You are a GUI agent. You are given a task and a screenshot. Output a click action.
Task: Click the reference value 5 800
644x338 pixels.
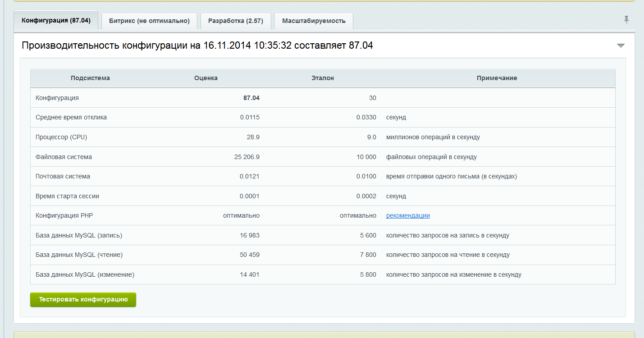pos(368,274)
